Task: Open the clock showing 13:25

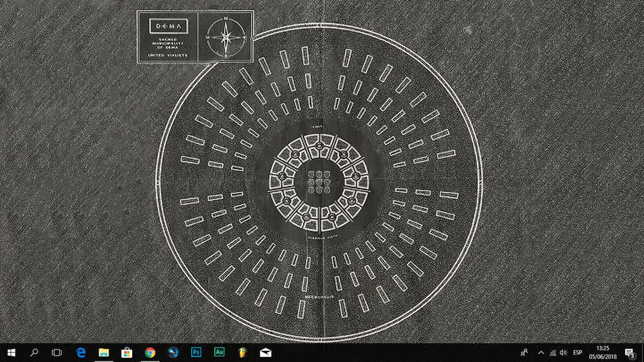Action: (x=602, y=353)
